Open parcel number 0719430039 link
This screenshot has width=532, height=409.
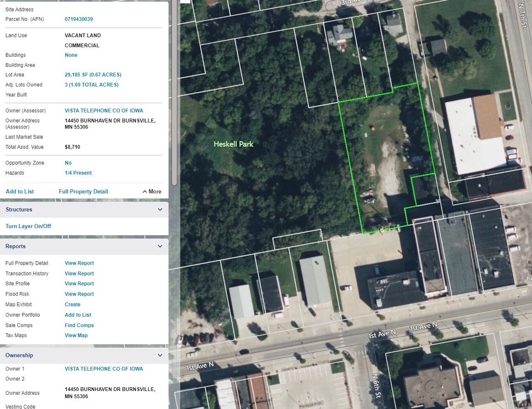pos(79,19)
